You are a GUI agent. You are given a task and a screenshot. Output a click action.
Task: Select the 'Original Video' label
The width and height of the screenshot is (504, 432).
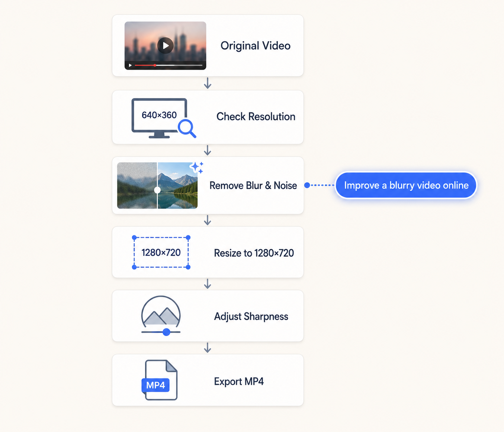256,46
